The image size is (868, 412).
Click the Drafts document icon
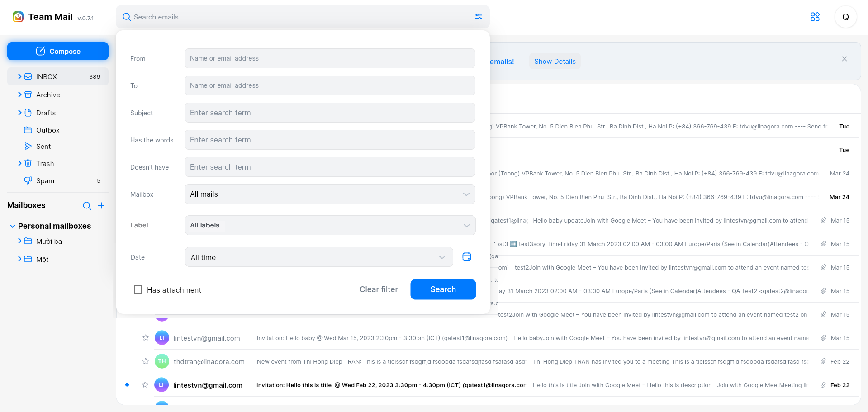[x=28, y=113]
